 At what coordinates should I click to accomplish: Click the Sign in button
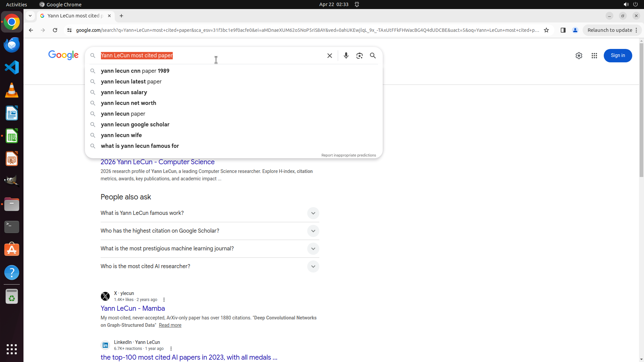[618, 56]
